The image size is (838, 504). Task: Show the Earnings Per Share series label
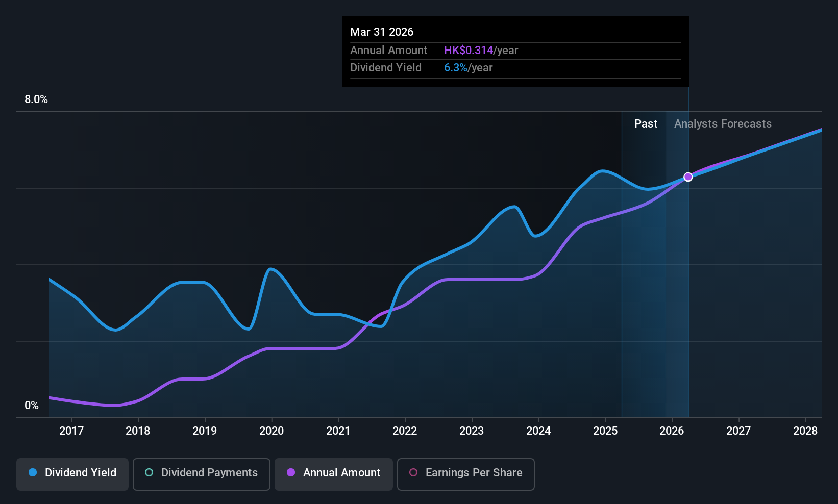tap(474, 472)
